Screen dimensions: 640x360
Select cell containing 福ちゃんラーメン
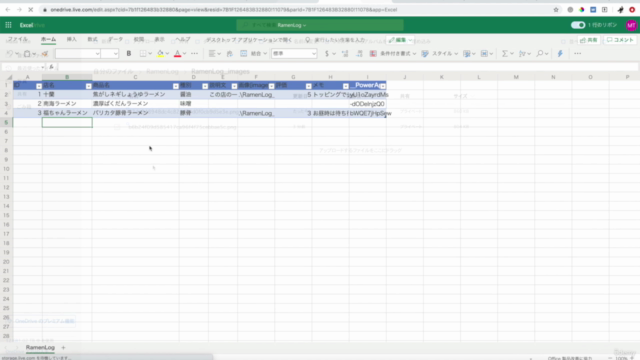point(67,113)
